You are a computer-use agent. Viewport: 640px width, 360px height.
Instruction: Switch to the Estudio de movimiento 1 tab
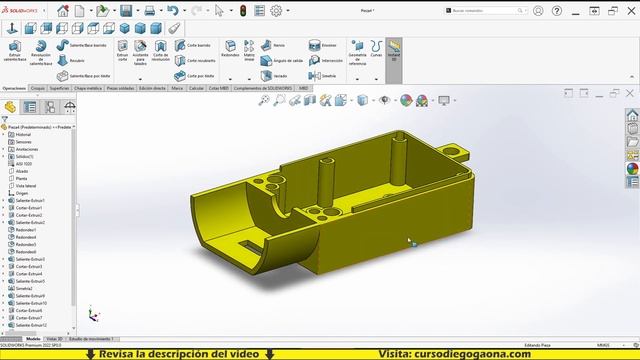(91, 339)
